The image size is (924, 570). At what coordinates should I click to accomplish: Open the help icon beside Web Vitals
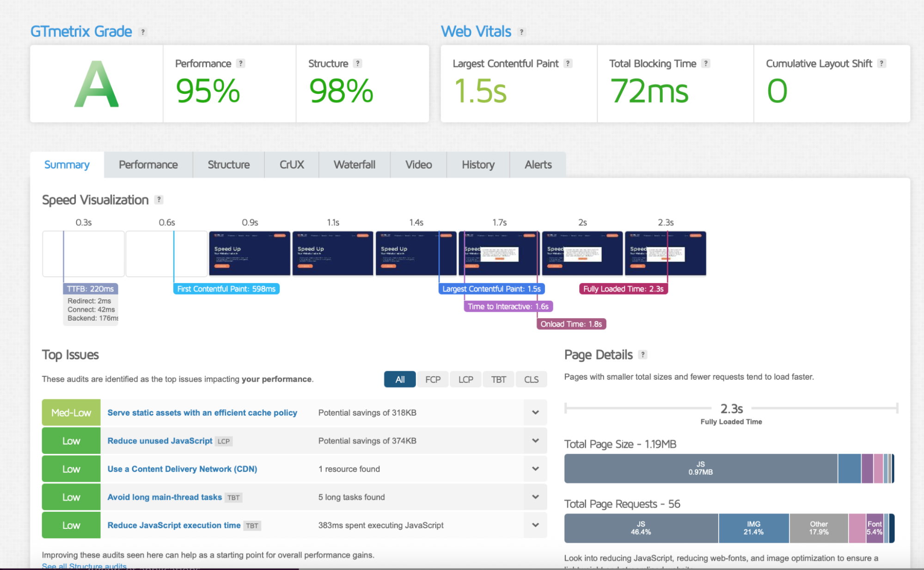tap(521, 32)
